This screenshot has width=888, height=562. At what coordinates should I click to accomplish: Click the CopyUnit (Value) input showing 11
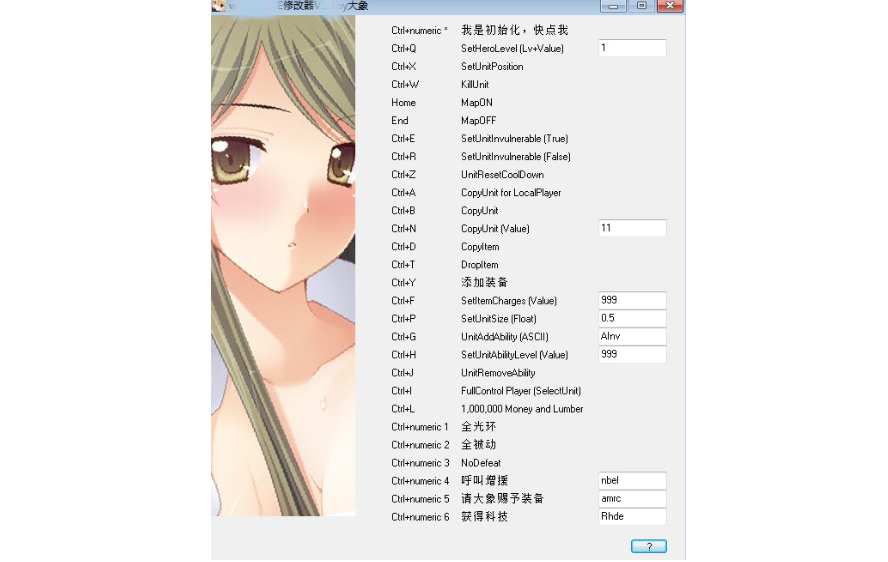coord(632,228)
